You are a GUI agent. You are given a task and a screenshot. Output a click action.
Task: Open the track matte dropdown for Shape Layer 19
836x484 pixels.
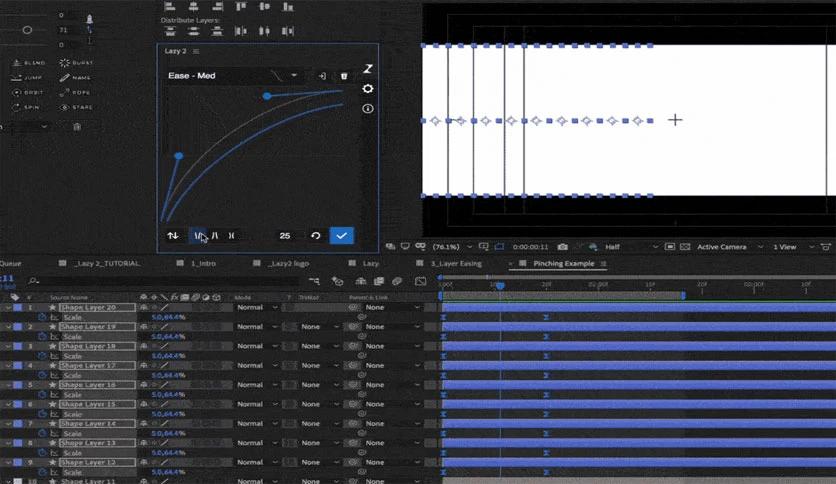(x=319, y=327)
